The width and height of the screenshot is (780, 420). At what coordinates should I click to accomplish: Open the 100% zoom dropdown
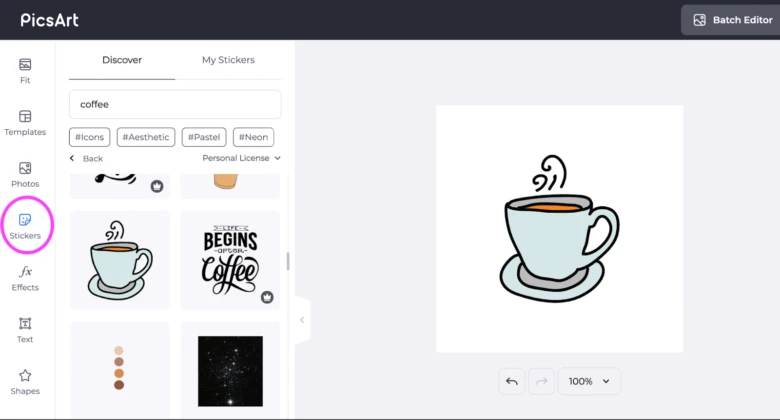(589, 381)
